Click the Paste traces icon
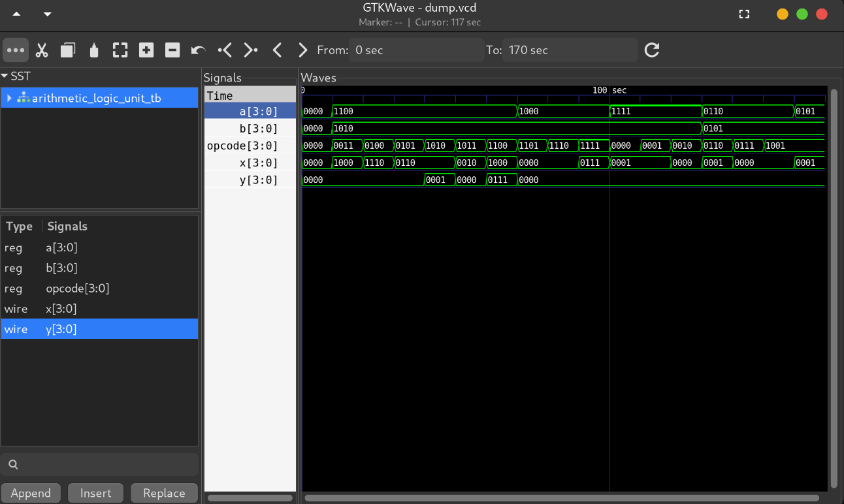Image resolution: width=844 pixels, height=504 pixels. point(94,50)
